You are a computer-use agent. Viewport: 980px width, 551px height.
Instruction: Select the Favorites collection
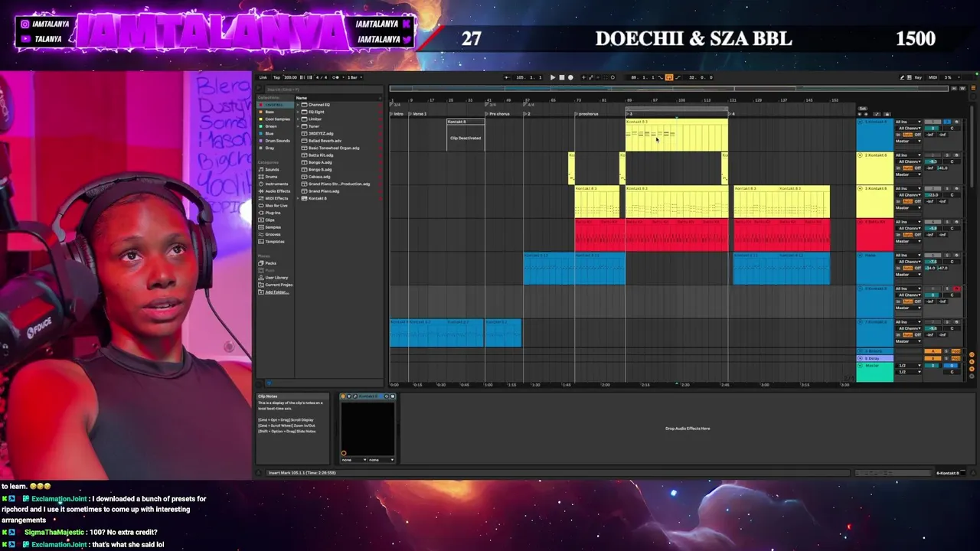pyautogui.click(x=275, y=105)
